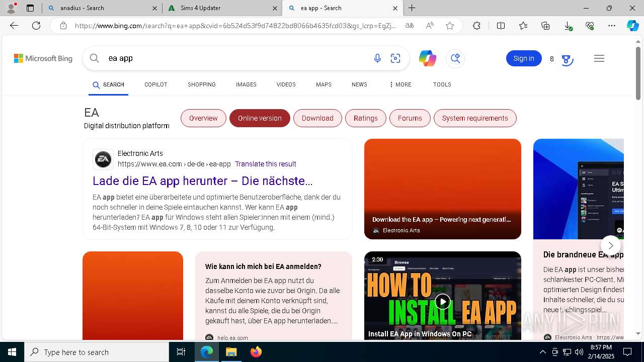Viewport: 644px width, 362px height.
Task: Show Downloads panel
Action: click(568, 26)
